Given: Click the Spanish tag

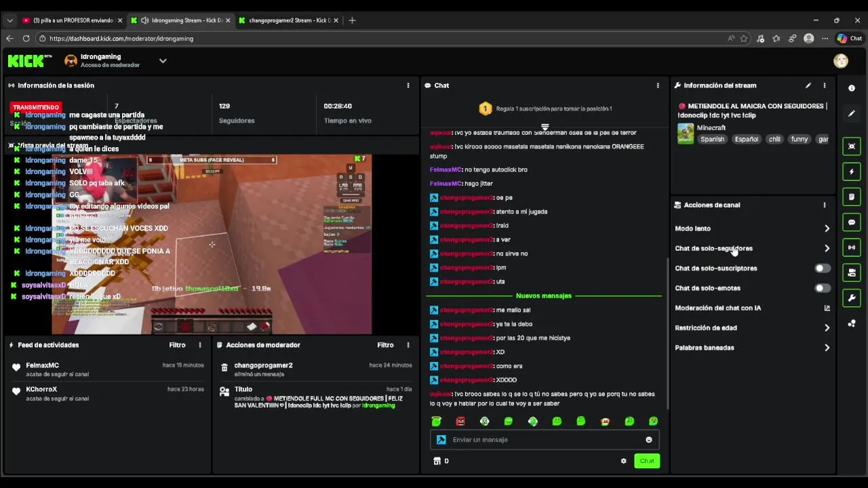Looking at the screenshot, I should click(712, 139).
